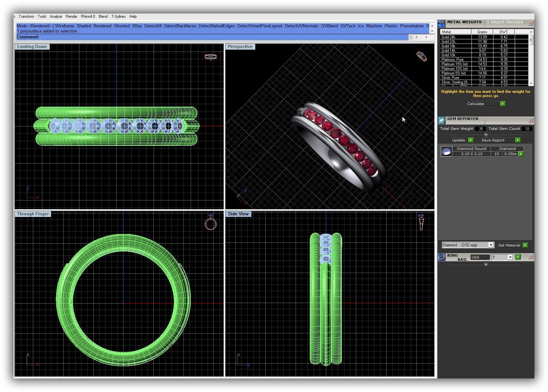The height and width of the screenshot is (392, 548).
Task: Click the DWT column header
Action: tap(503, 32)
